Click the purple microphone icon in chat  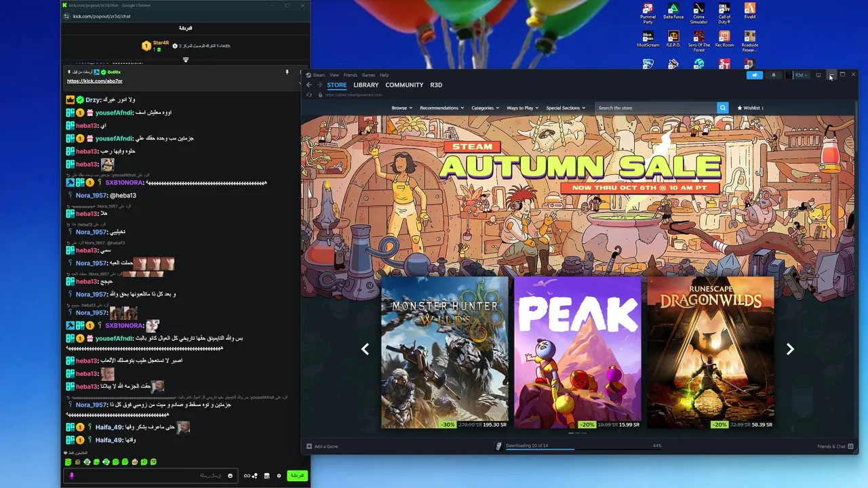point(72,476)
